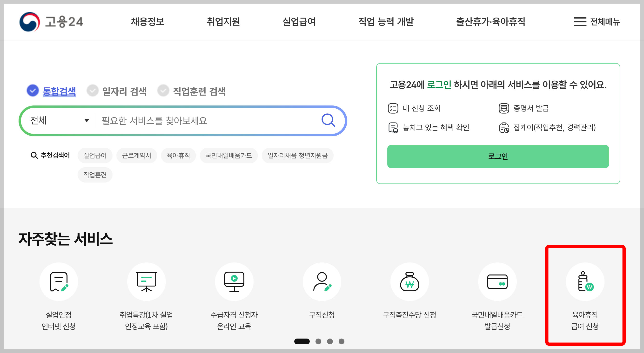The width and height of the screenshot is (644, 353).
Task: Open 육아휴직 급여 신청 baby bottle icon
Action: [585, 281]
